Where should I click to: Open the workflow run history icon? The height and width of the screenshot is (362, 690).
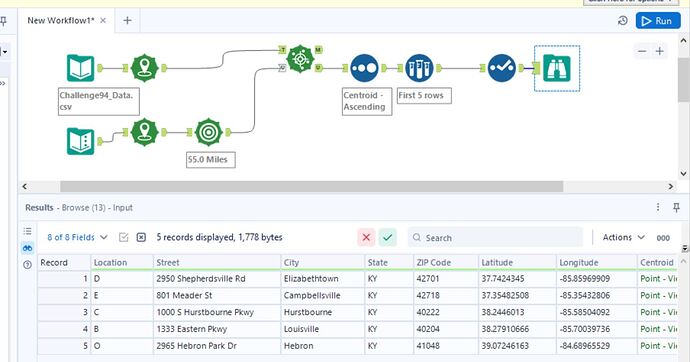[623, 21]
